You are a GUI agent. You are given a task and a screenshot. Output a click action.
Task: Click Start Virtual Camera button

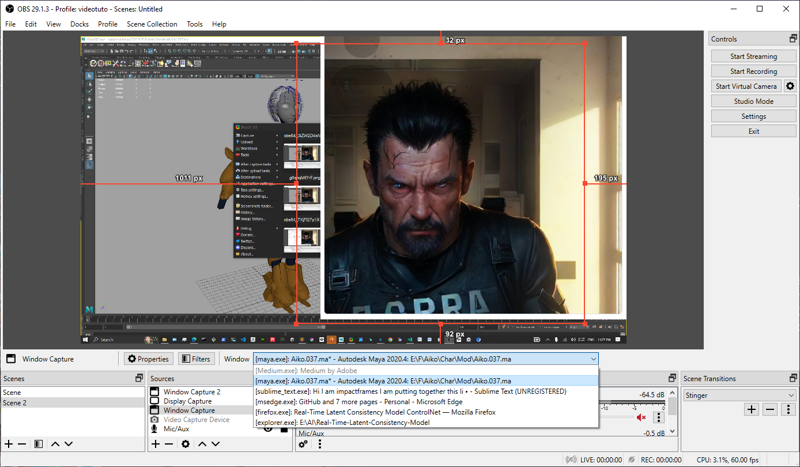746,86
